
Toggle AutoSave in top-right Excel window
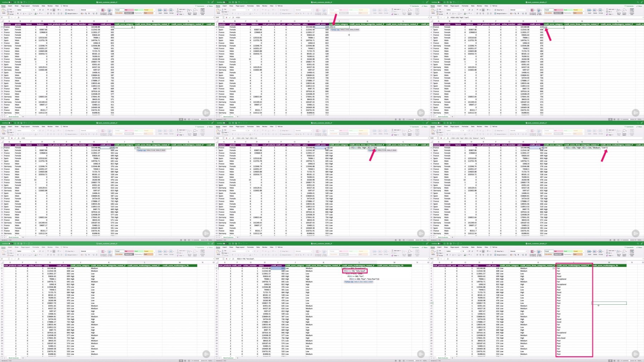440,2
